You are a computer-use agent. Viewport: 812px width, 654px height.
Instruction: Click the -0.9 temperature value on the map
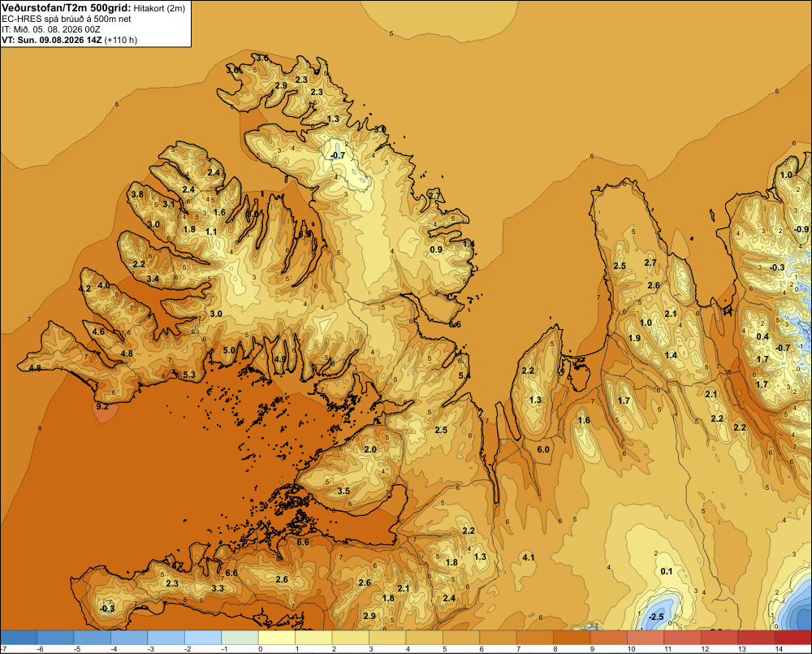[801, 230]
